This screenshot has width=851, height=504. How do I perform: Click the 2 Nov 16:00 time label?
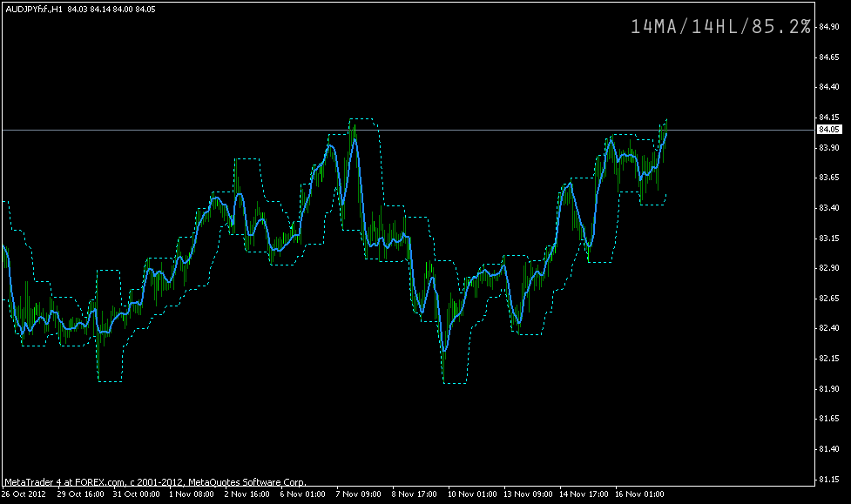pos(247,494)
